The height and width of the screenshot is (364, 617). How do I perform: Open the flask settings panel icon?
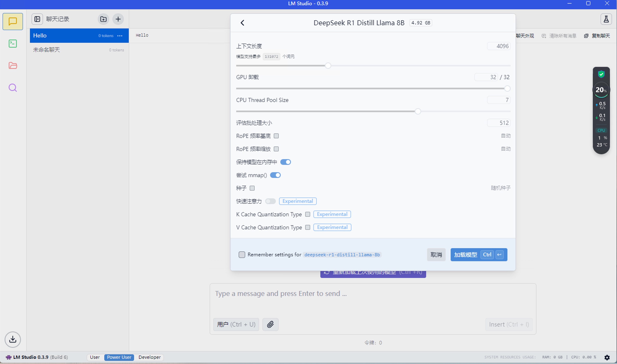606,19
